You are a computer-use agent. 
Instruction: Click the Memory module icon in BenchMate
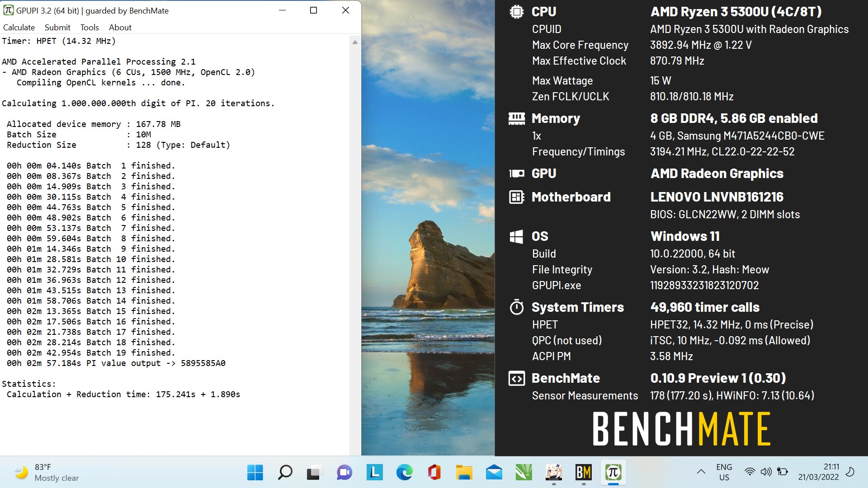tap(516, 118)
